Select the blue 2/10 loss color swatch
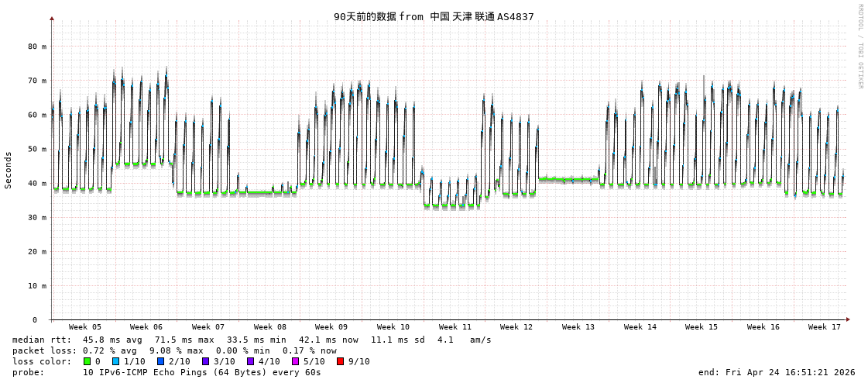The height and width of the screenshot is (383, 868). click(x=161, y=361)
